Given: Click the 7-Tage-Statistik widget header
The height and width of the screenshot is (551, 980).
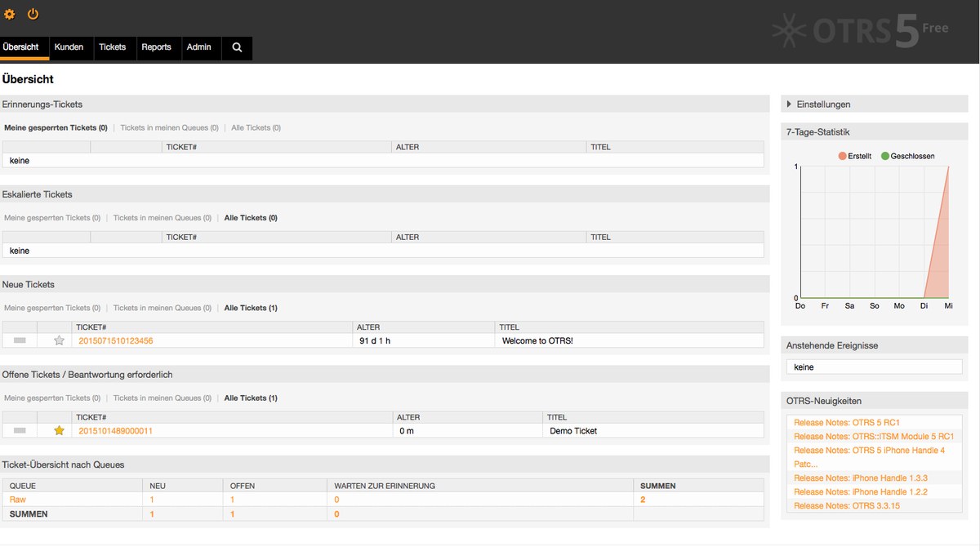Looking at the screenshot, I should click(x=875, y=132).
